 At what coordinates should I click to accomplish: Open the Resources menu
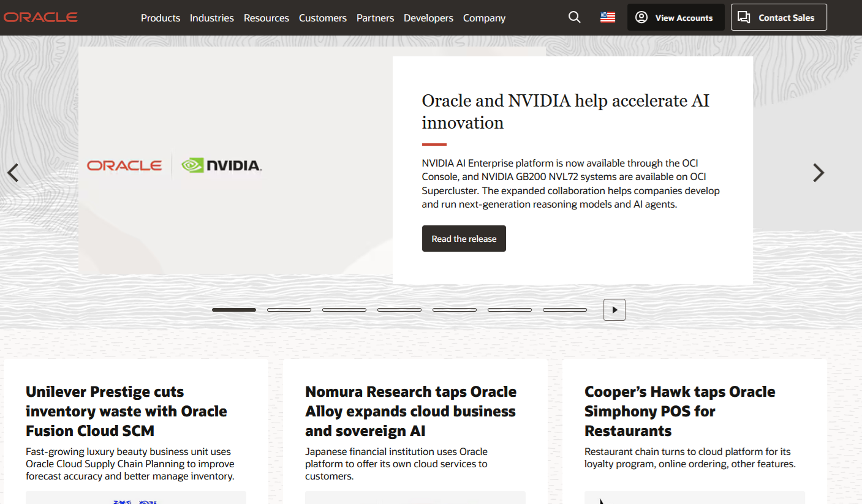tap(267, 18)
